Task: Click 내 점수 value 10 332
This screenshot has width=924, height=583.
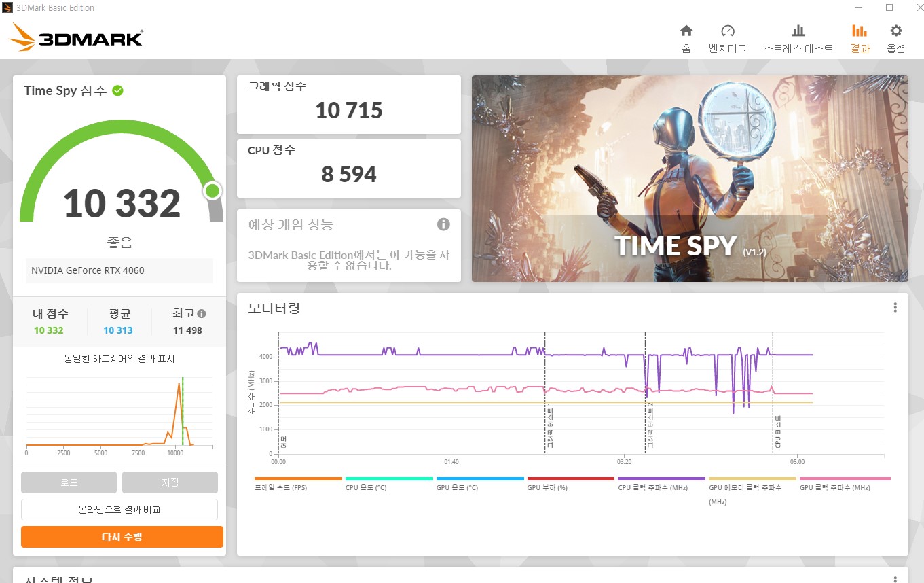Action: point(49,330)
